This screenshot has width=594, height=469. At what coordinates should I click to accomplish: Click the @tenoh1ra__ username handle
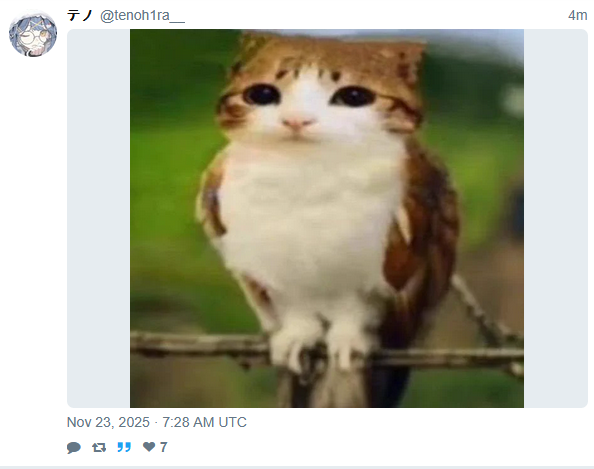(142, 16)
